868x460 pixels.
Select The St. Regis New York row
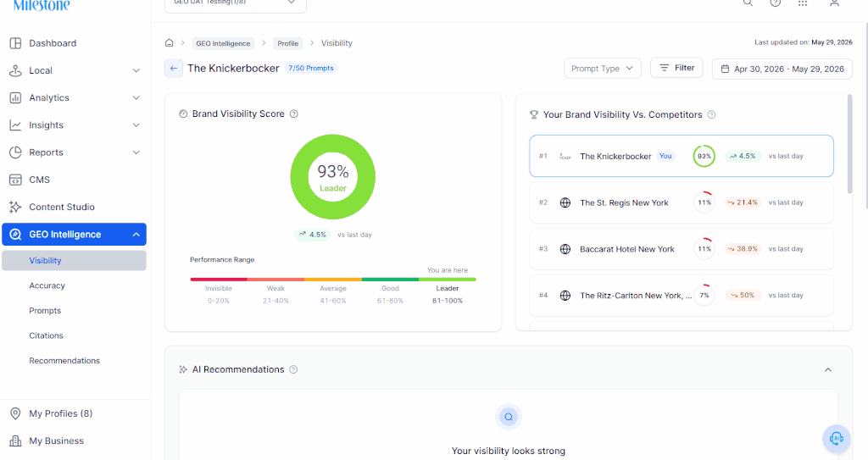coord(682,202)
